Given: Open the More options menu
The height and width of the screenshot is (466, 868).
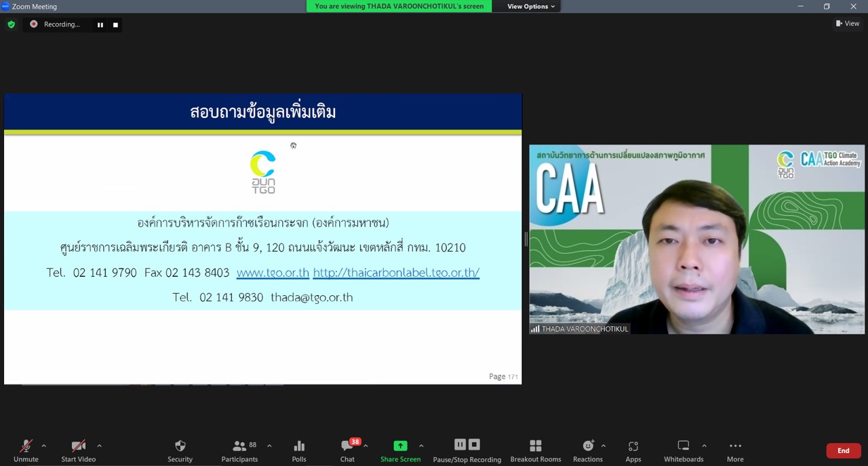Looking at the screenshot, I should point(735,450).
